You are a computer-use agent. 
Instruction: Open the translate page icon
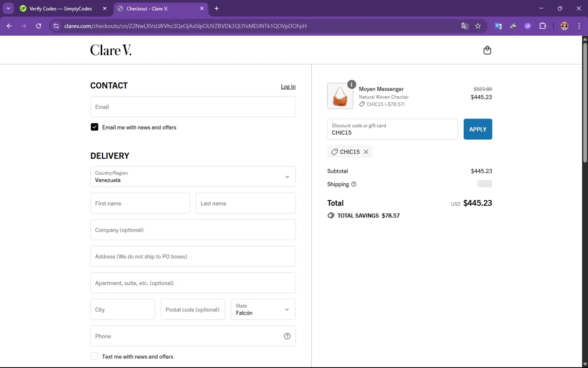pos(465,26)
